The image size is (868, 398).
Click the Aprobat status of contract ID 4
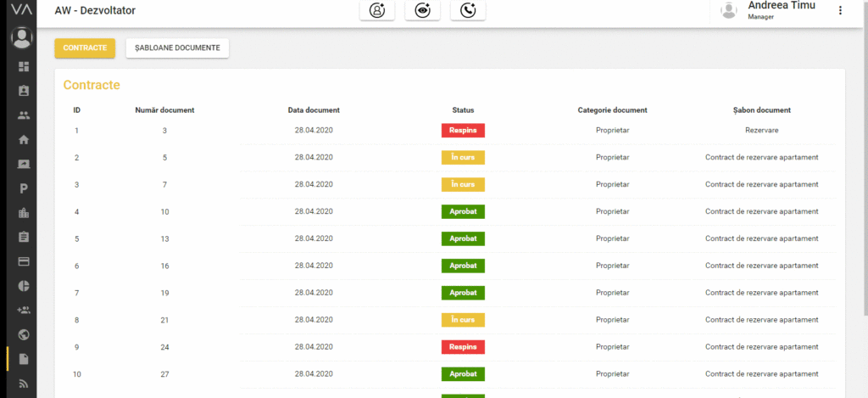tap(463, 211)
